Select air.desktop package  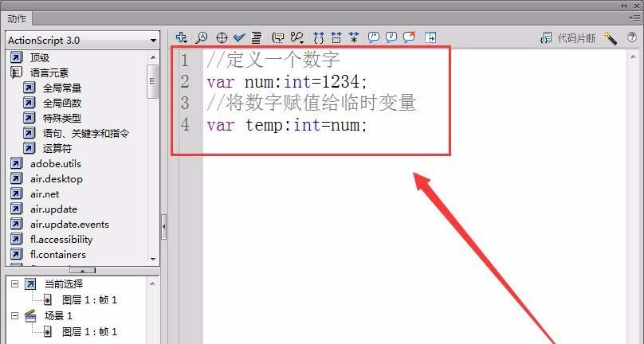coord(57,179)
